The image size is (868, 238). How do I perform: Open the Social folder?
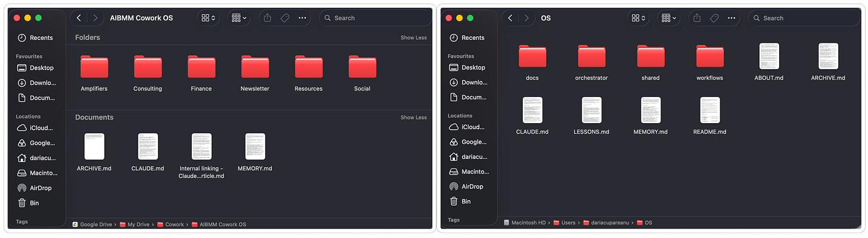pos(362,67)
